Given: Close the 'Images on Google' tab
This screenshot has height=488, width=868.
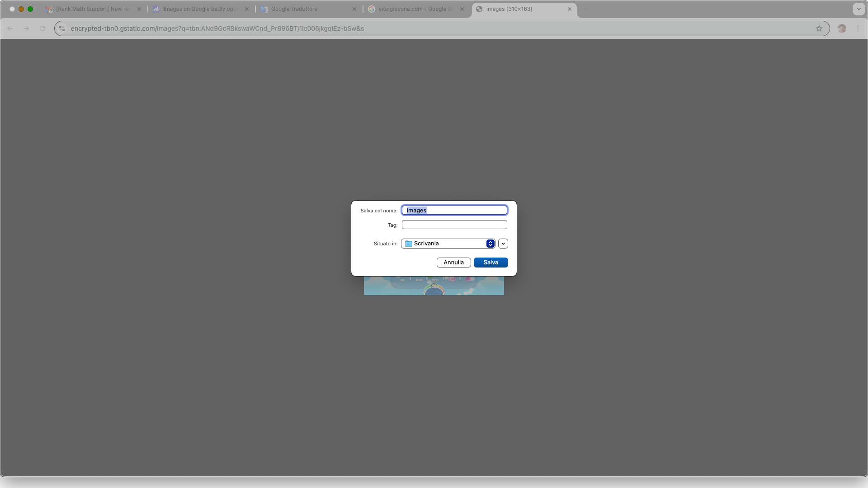Looking at the screenshot, I should [247, 9].
